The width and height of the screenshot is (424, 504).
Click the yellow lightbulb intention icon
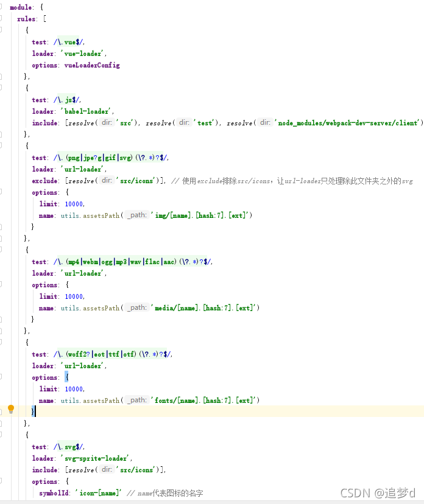[x=11, y=409]
